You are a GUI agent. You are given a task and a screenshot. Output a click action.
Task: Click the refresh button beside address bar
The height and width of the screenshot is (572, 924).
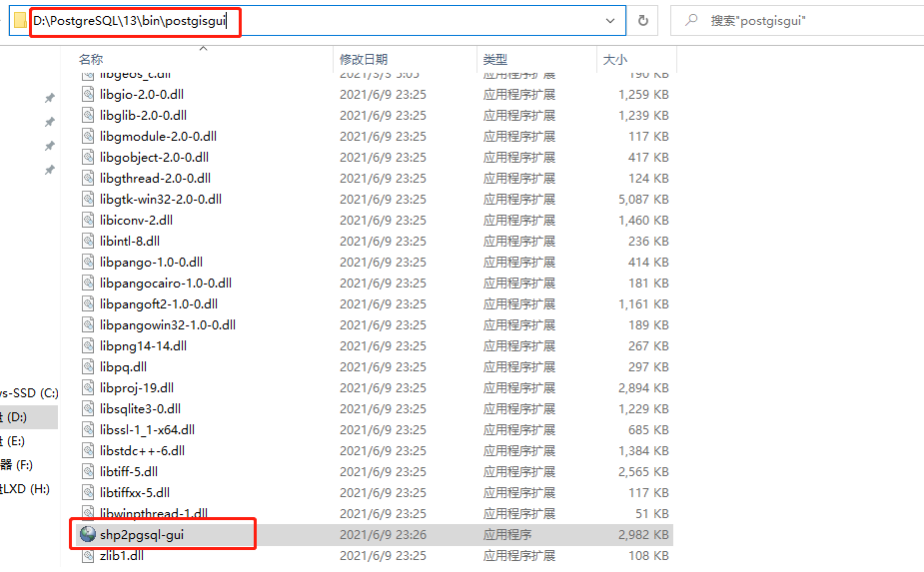coord(643,20)
